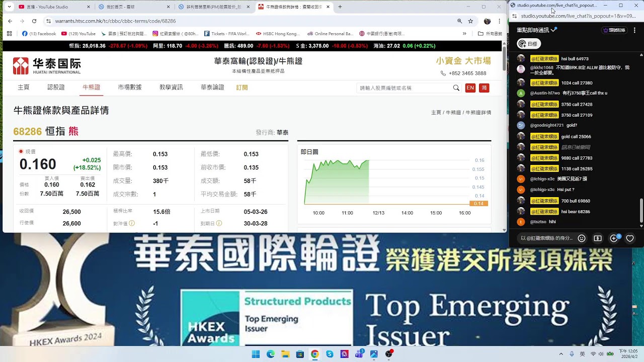Screen dimensions: 644x362
Task: Open the 市場數據 nav item
Action: [x=130, y=87]
